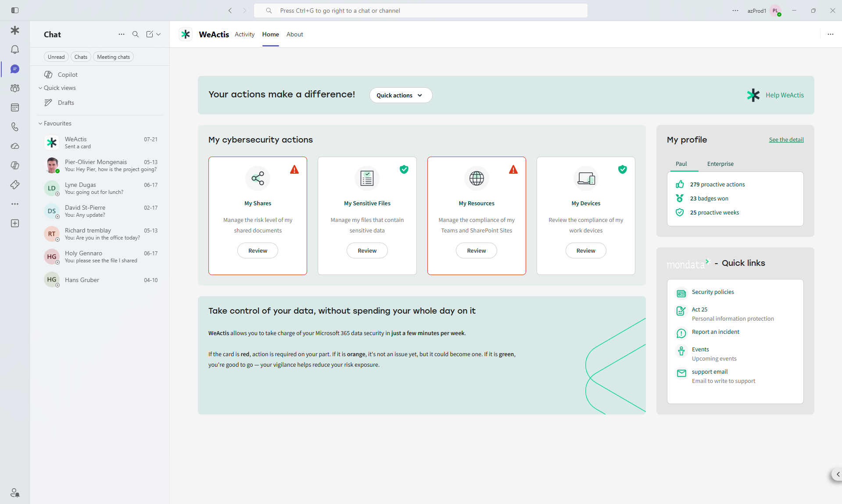
Task: Open the Calendar icon in the rail
Action: click(15, 107)
